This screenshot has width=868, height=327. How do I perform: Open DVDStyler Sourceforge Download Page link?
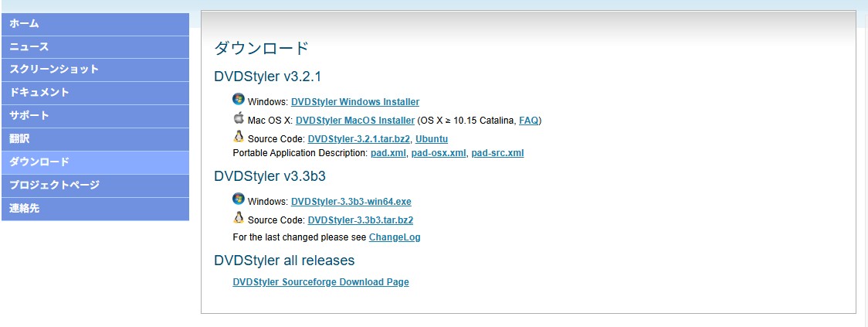[321, 282]
